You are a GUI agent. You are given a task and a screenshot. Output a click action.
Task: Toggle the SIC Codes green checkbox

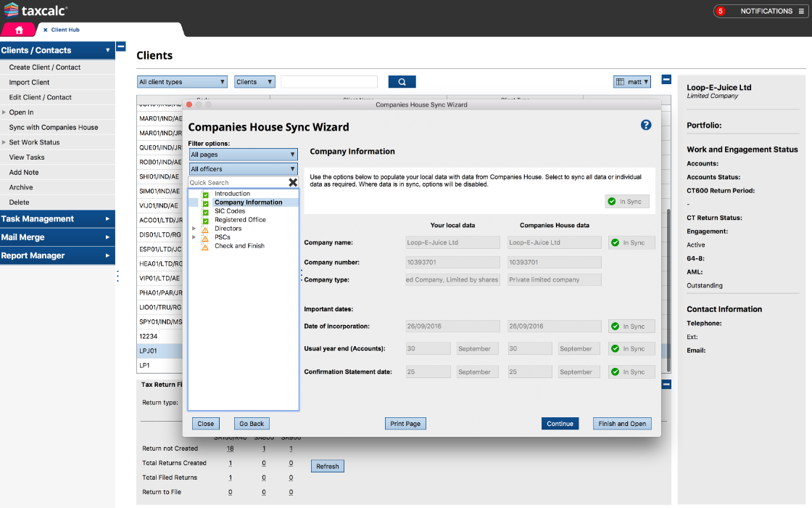tap(205, 211)
